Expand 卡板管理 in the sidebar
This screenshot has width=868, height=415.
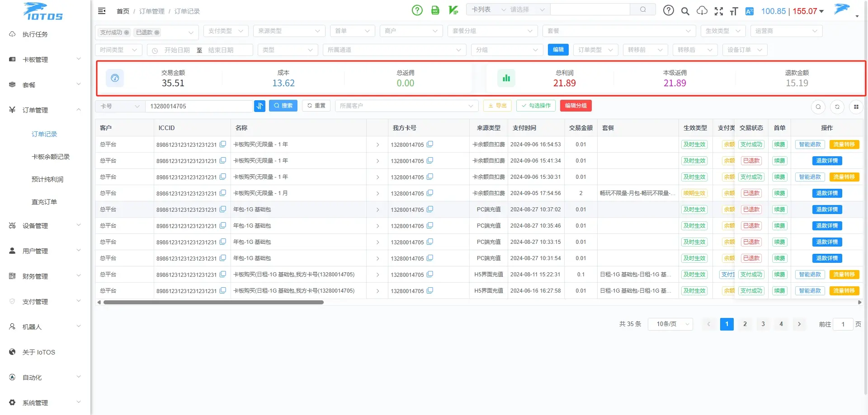click(x=45, y=60)
